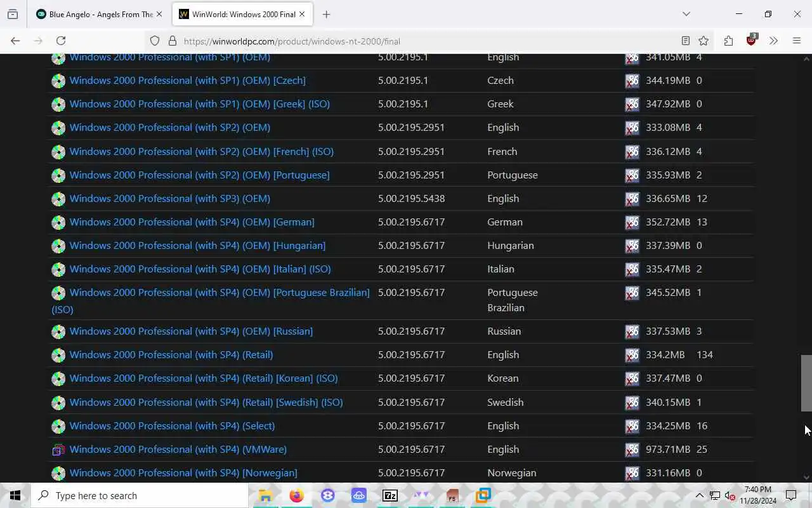812x508 pixels.
Task: Click architecture icon in German 352.72MB row
Action: coord(632,223)
